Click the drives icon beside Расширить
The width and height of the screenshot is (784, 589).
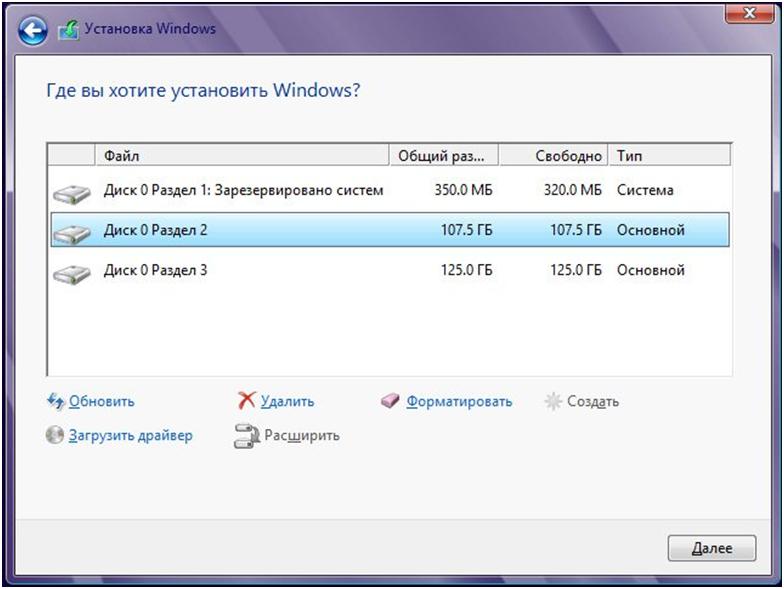(x=246, y=436)
